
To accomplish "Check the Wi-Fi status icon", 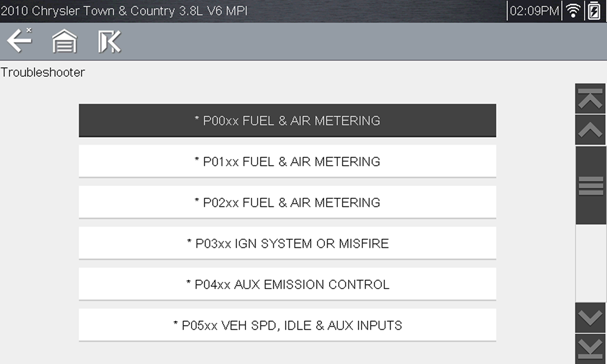I will 573,11.
